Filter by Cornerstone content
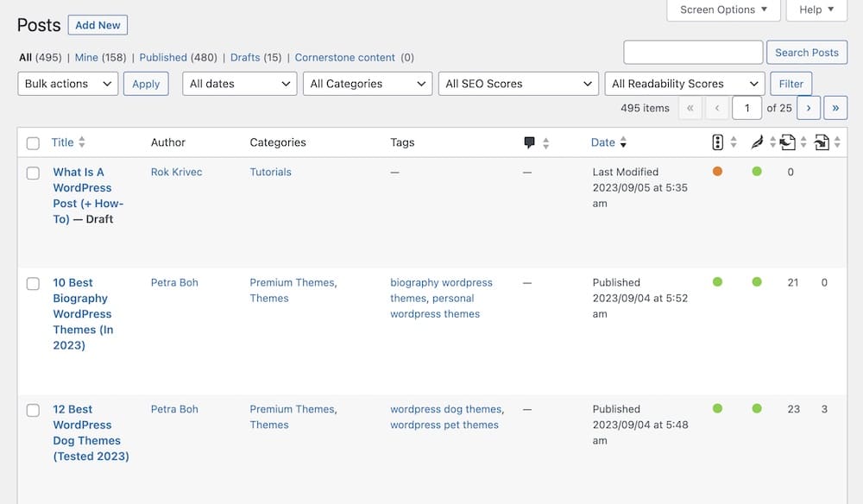This screenshot has height=504, width=863. [344, 57]
